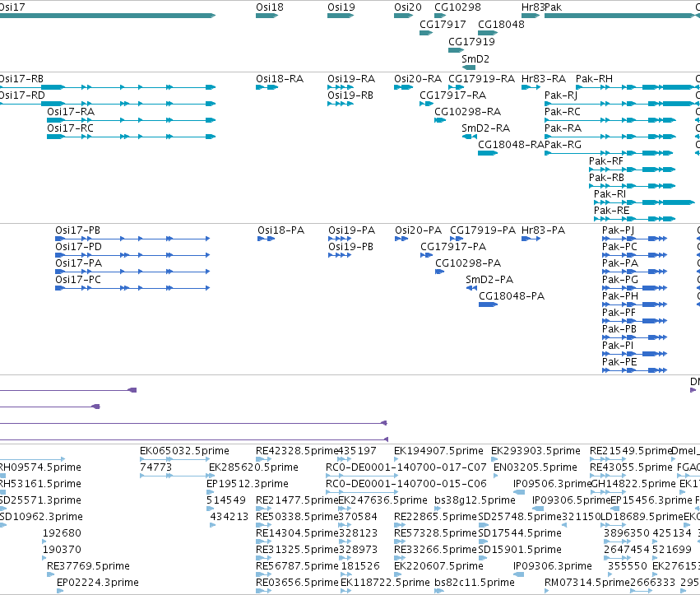Select the EP02224.3prime EST
The height and width of the screenshot is (595, 700).
60,591
